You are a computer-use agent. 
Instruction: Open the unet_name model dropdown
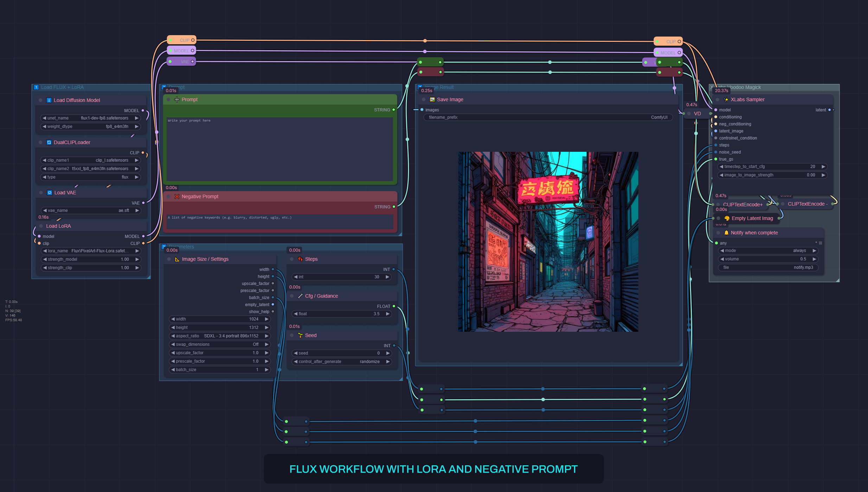[90, 118]
